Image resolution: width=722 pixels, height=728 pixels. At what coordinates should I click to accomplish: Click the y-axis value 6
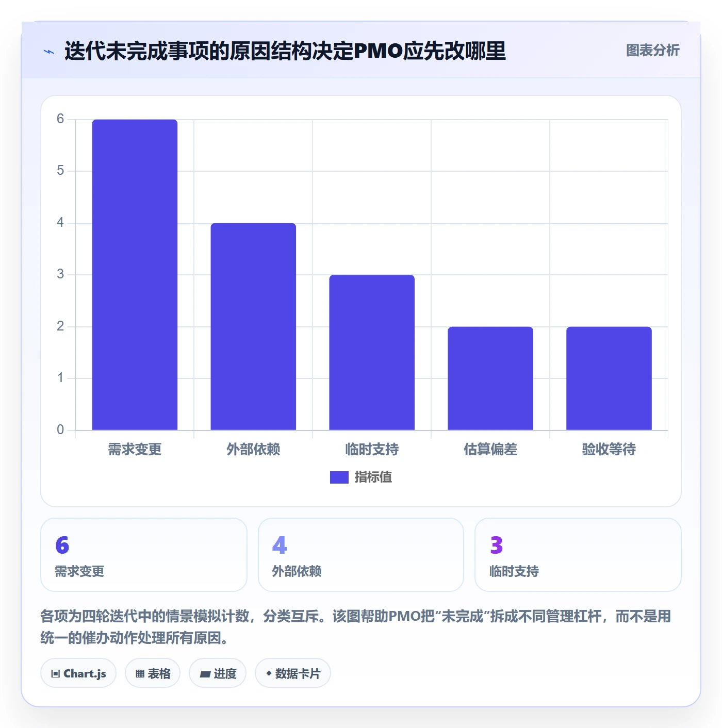60,119
